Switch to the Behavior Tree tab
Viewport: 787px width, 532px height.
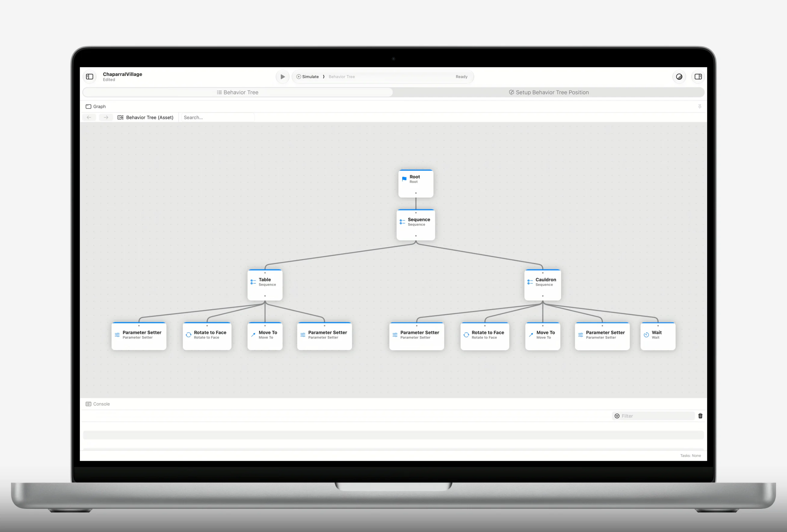click(x=238, y=92)
